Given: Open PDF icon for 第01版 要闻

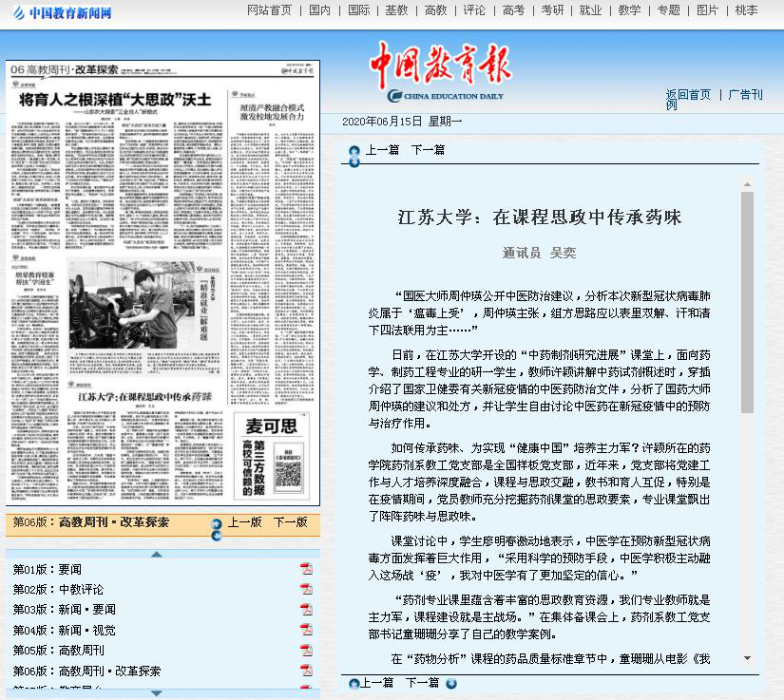Looking at the screenshot, I should click(306, 569).
